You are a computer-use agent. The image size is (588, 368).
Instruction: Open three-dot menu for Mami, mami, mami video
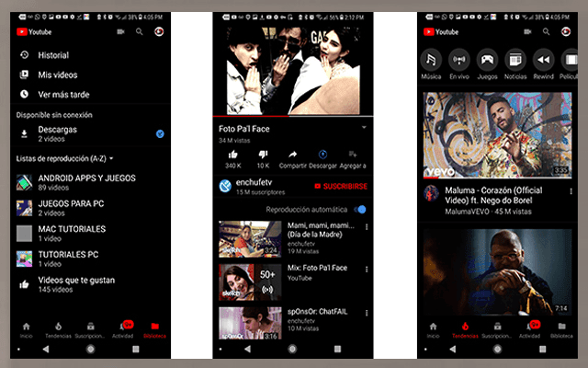(366, 225)
